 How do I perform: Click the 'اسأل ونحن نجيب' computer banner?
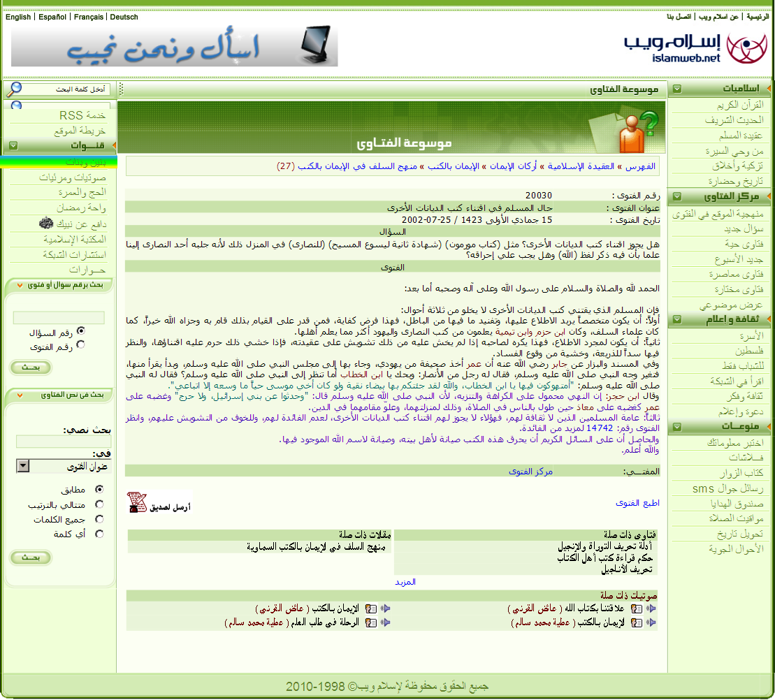coord(174,46)
